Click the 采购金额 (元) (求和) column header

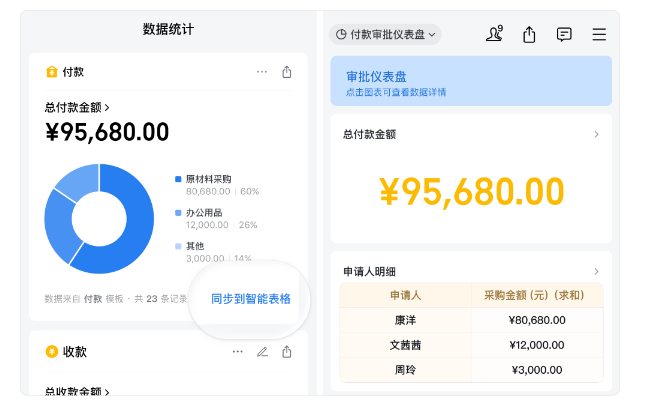(537, 296)
